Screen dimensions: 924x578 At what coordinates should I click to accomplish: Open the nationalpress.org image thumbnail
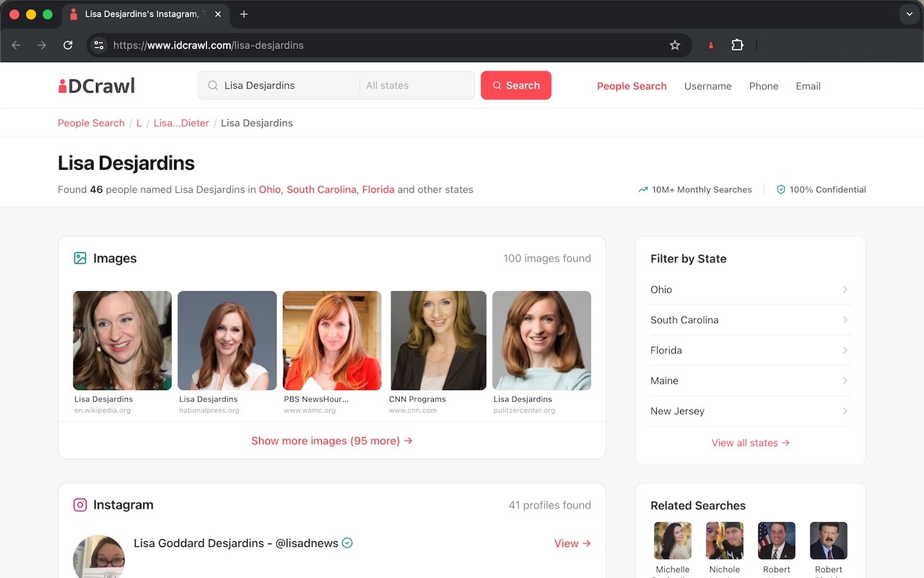point(227,340)
